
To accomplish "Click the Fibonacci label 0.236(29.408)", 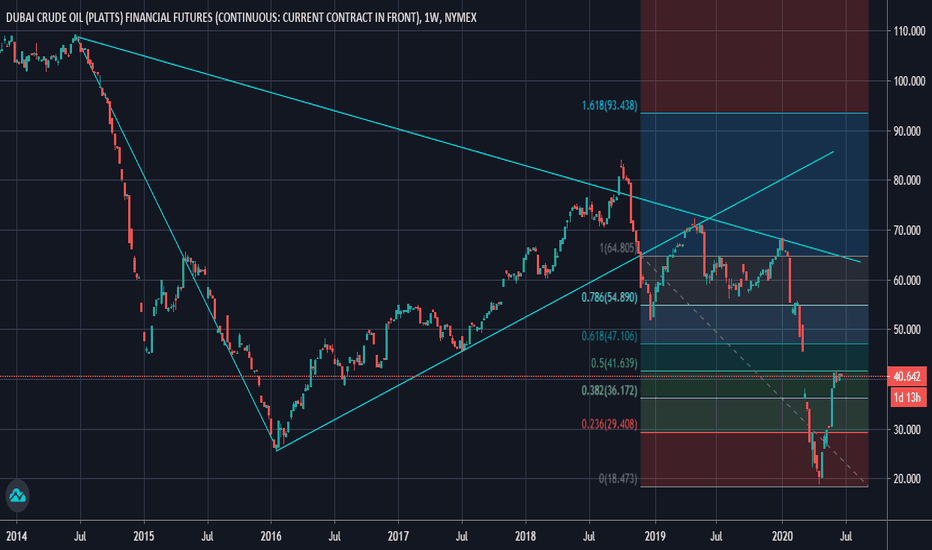I will (609, 424).
